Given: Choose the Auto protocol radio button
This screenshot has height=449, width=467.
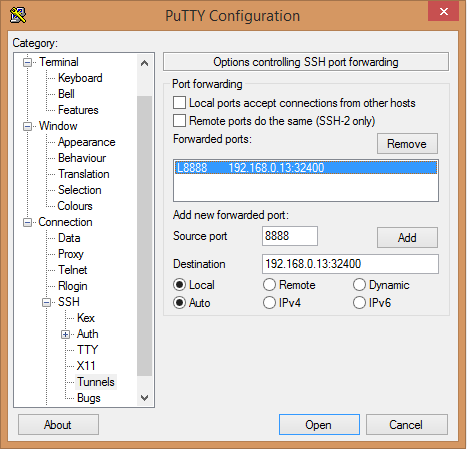Looking at the screenshot, I should 179,303.
